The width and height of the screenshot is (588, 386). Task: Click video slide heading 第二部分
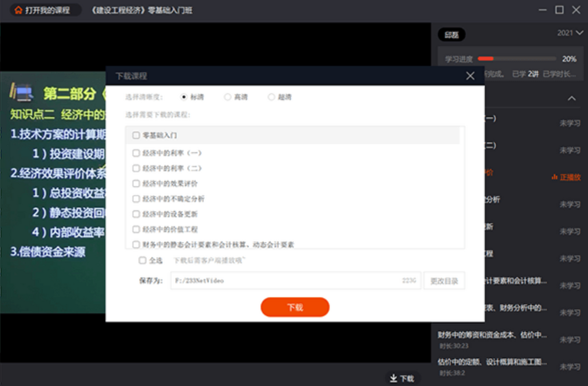coord(71,93)
